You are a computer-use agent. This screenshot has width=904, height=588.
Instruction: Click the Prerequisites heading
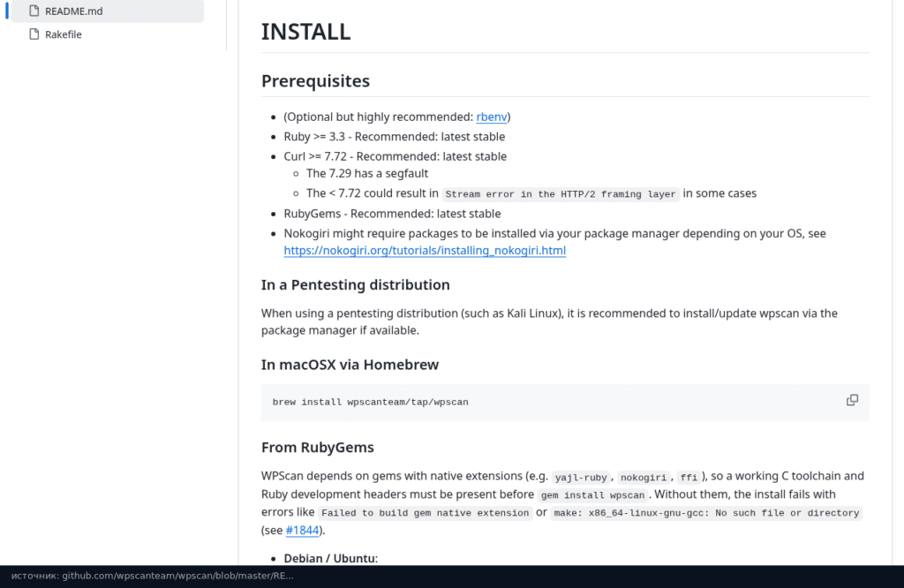[315, 81]
